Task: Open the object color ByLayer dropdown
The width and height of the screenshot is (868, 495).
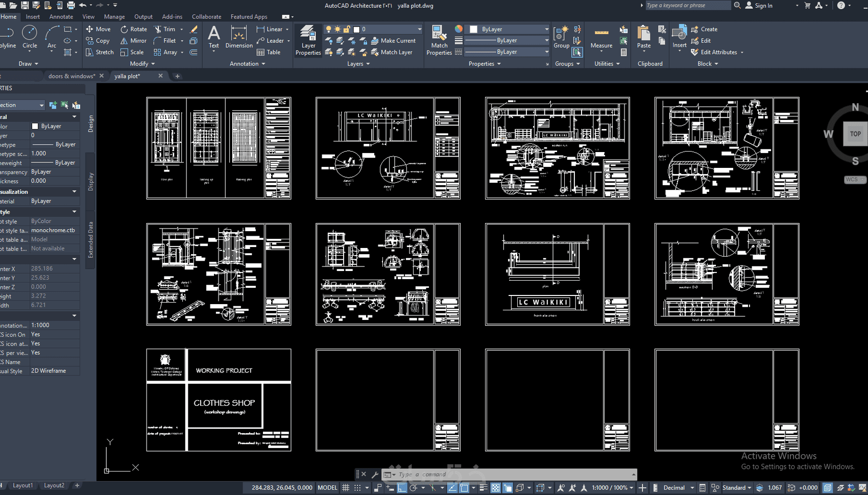Action: coord(546,29)
